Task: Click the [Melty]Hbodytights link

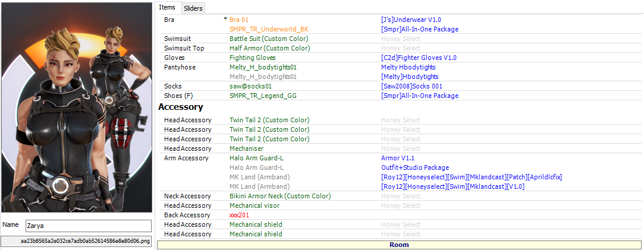Action: [410, 77]
